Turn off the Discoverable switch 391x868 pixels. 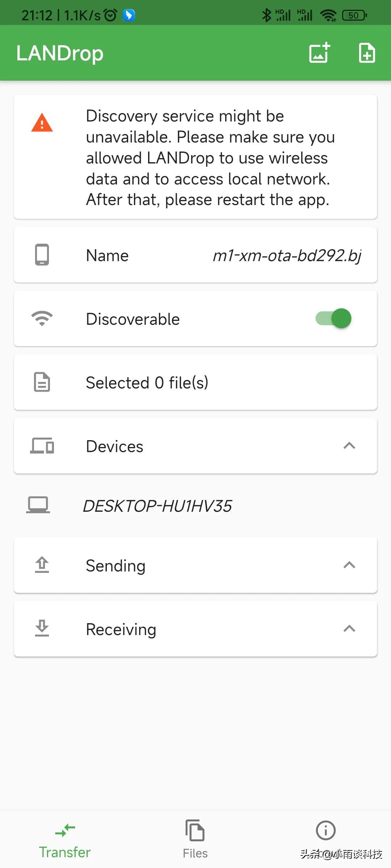click(x=334, y=319)
